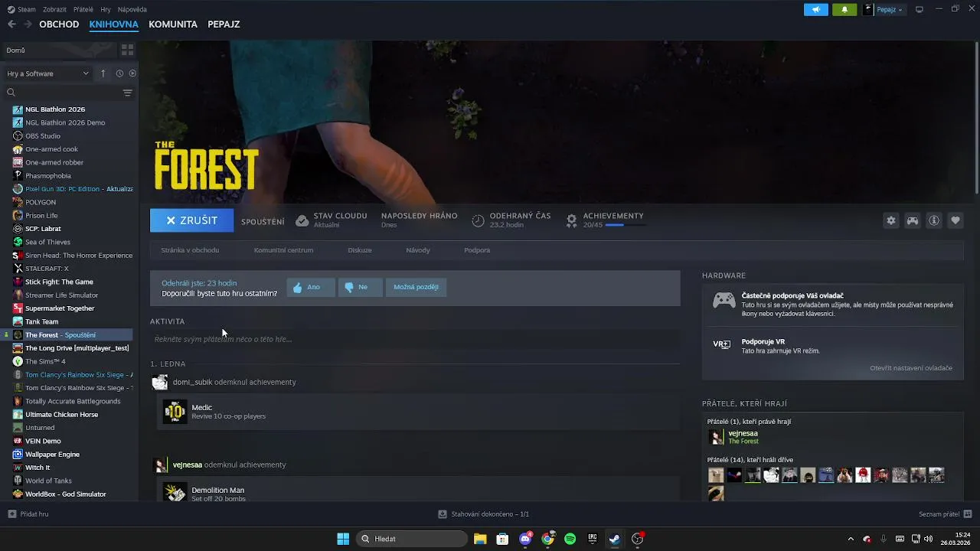Open The Forest settings gear
Image resolution: width=980 pixels, height=551 pixels.
tap(891, 220)
